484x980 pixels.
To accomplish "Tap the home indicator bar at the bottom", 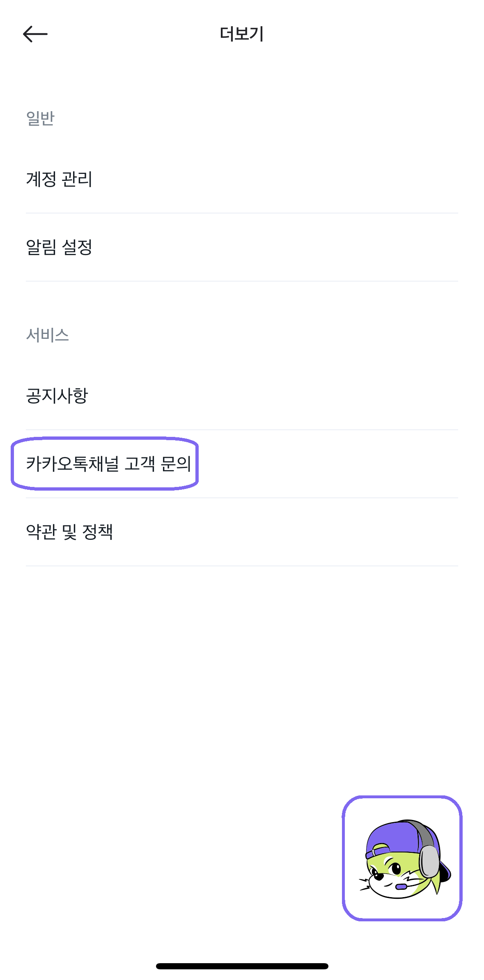I will pos(242,966).
